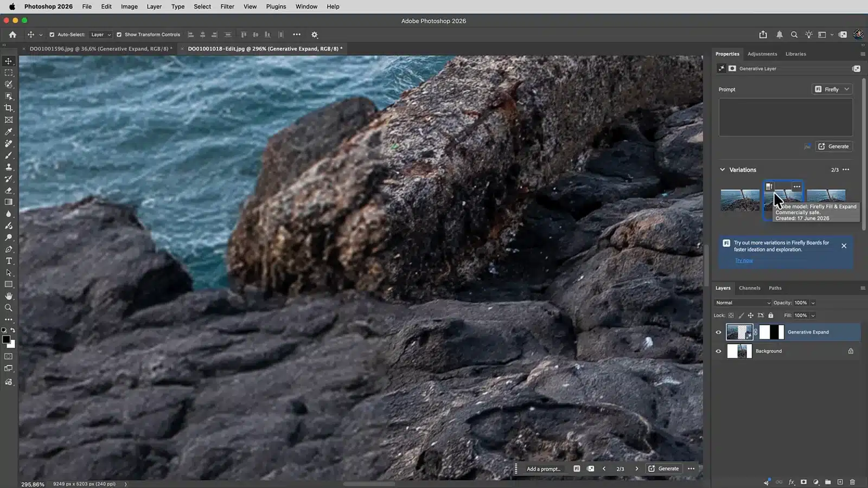Open the Plugins menu
This screenshot has height=488, width=868.
(276, 7)
